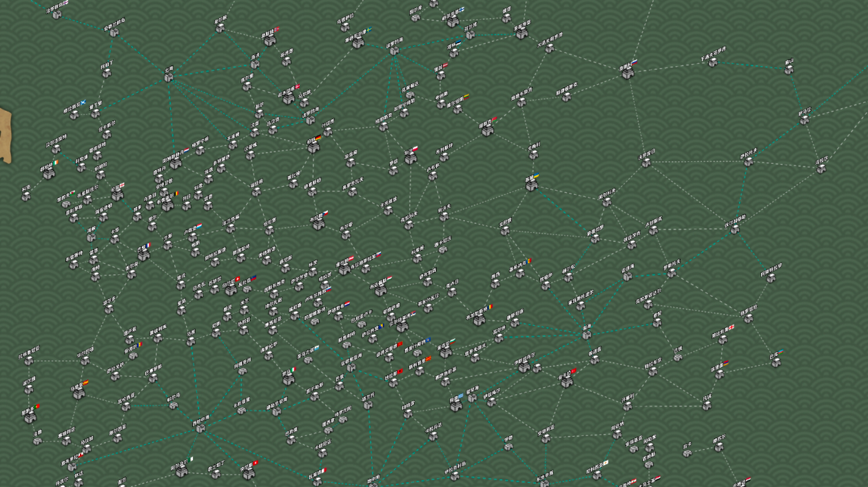Select the Helsinki city with Finnish flag
868x487 pixels.
(453, 21)
